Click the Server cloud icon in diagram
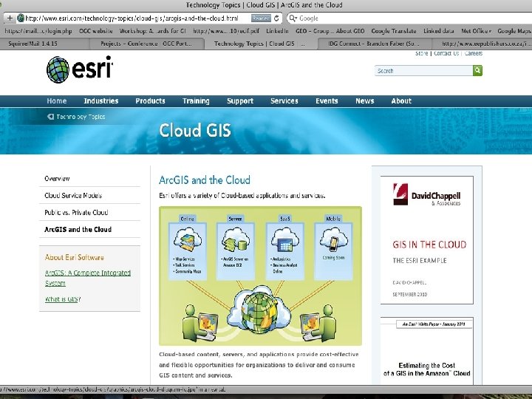 coord(235,239)
